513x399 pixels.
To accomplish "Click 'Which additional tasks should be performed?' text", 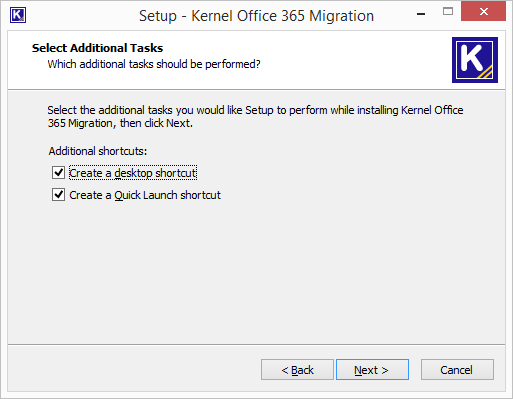I will tap(154, 64).
